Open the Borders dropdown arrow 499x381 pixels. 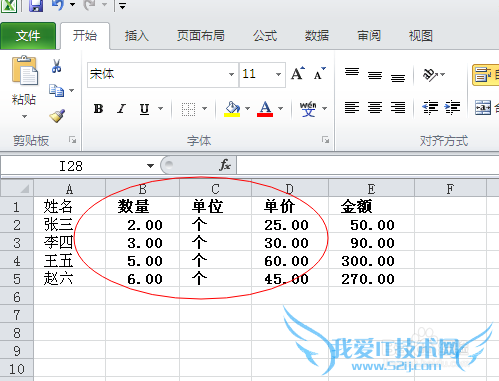pos(205,109)
